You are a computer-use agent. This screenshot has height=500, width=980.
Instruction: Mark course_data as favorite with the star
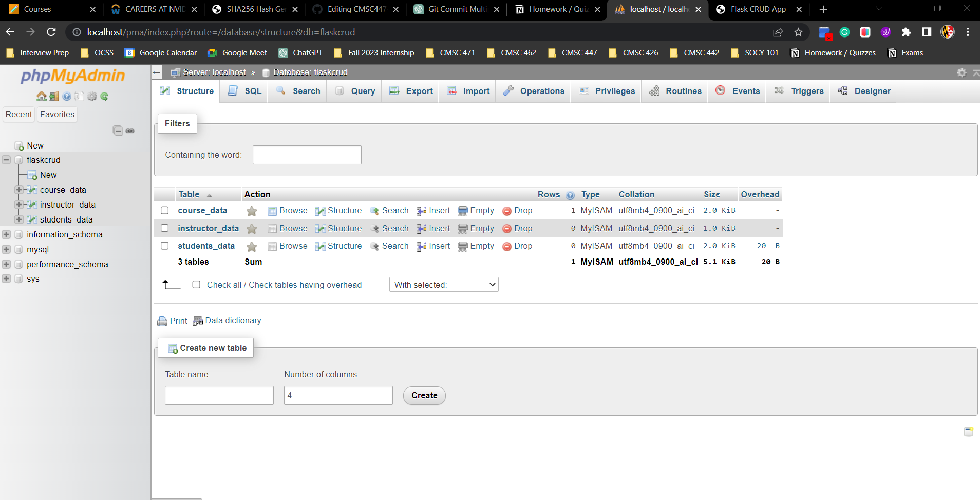point(251,211)
